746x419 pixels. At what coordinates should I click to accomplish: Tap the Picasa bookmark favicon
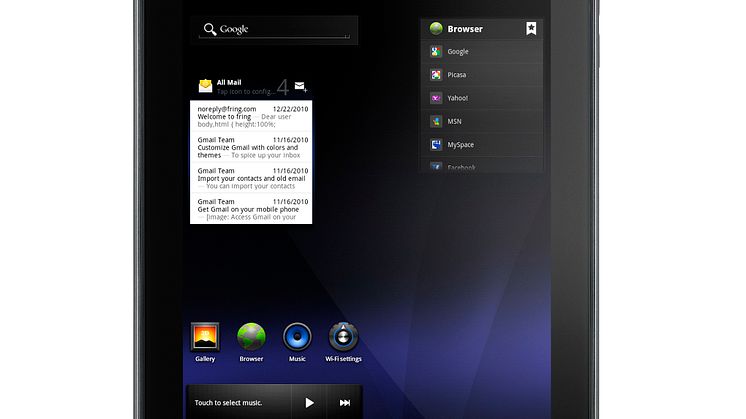pos(436,75)
